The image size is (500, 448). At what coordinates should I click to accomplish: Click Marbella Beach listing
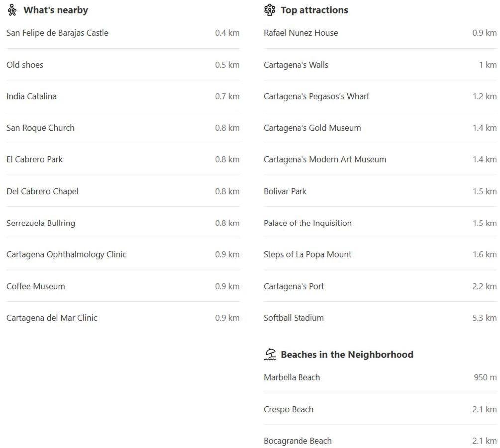[292, 377]
